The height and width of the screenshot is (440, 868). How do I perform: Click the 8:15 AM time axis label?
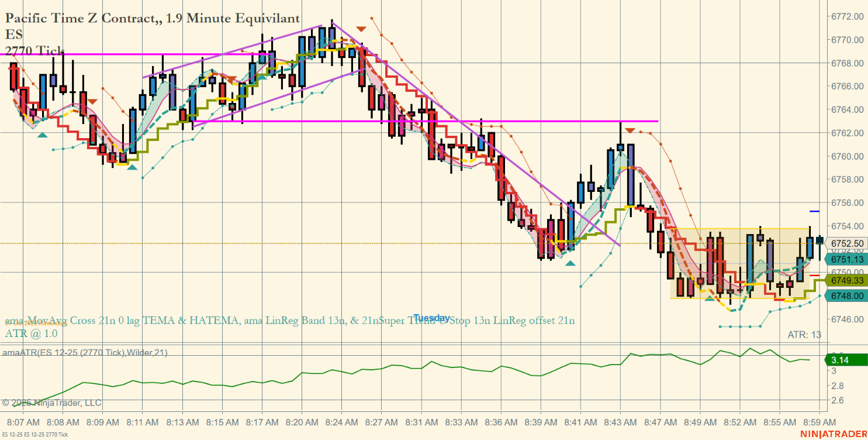point(222,422)
